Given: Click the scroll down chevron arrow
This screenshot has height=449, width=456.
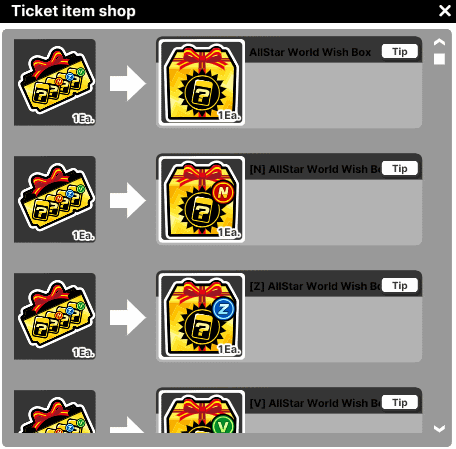Looking at the screenshot, I should coord(439,428).
